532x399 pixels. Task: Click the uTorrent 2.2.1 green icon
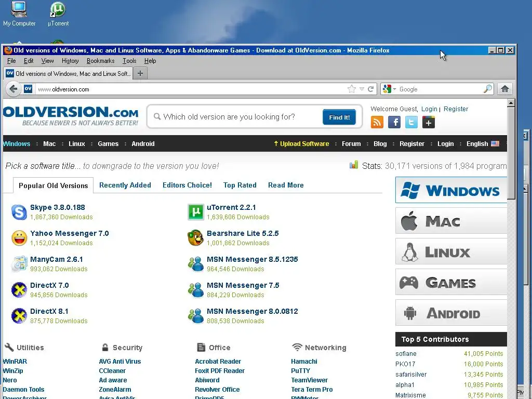(196, 212)
